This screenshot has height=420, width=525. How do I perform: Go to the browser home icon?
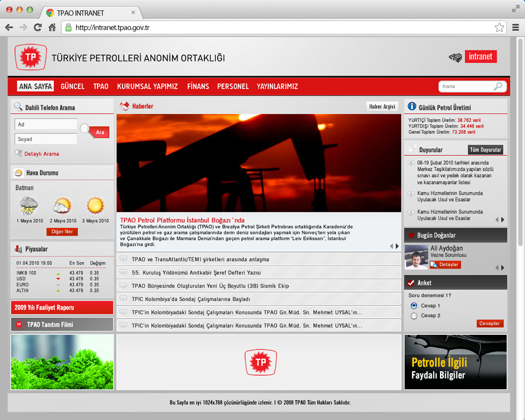click(x=52, y=28)
